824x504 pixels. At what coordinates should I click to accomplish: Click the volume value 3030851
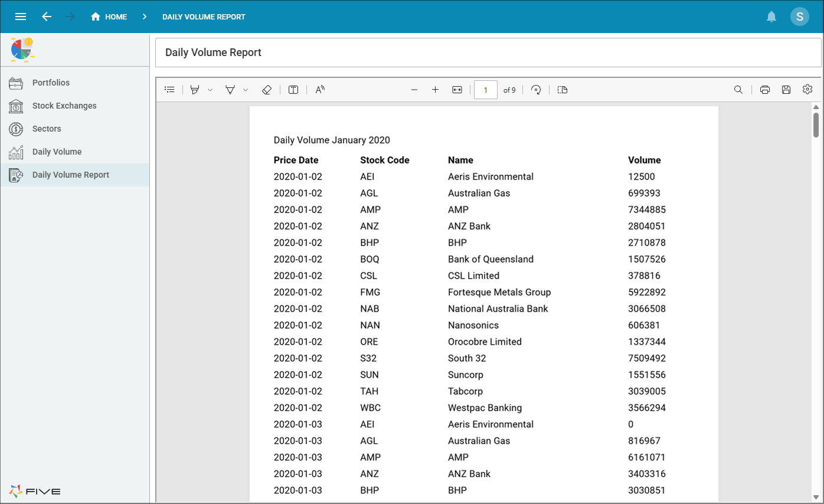tap(647, 490)
